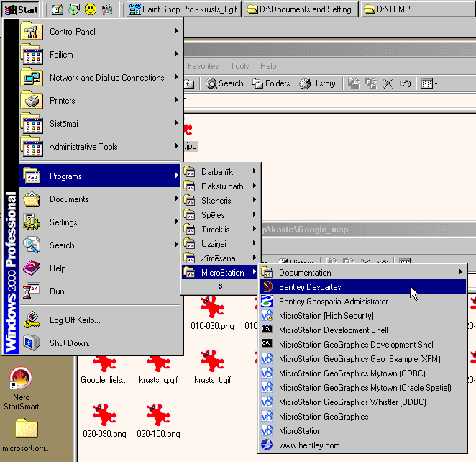Open the Zīmēšana programs folder

[221, 258]
